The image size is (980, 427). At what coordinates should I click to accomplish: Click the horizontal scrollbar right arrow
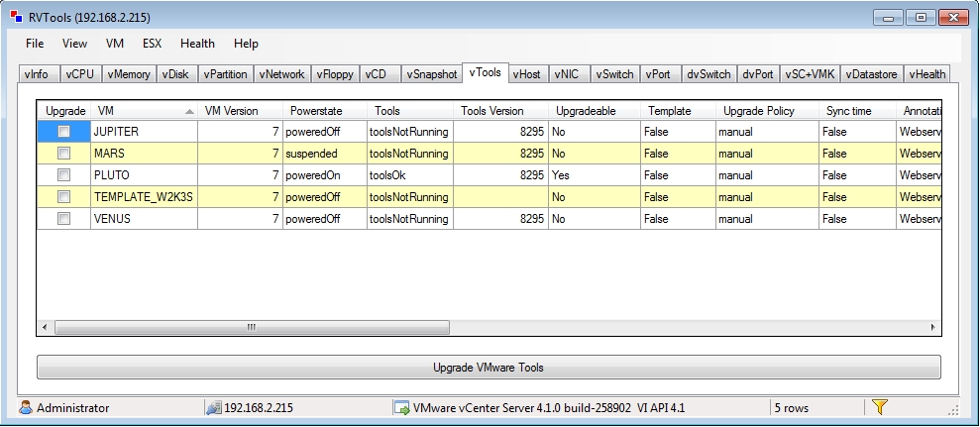[x=933, y=327]
